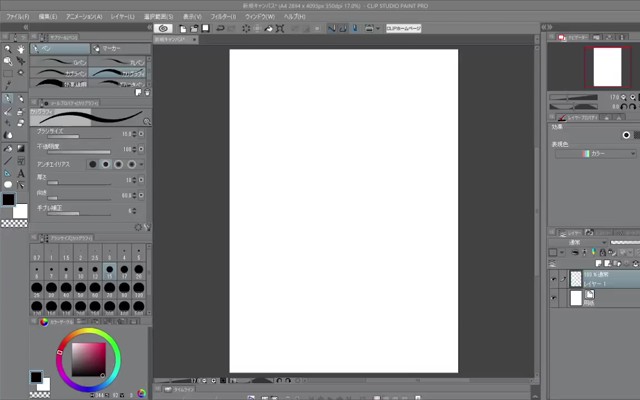Screen dimensions: 640x400
Task: Select the medium anti-aliasing option
Action: click(x=118, y=164)
